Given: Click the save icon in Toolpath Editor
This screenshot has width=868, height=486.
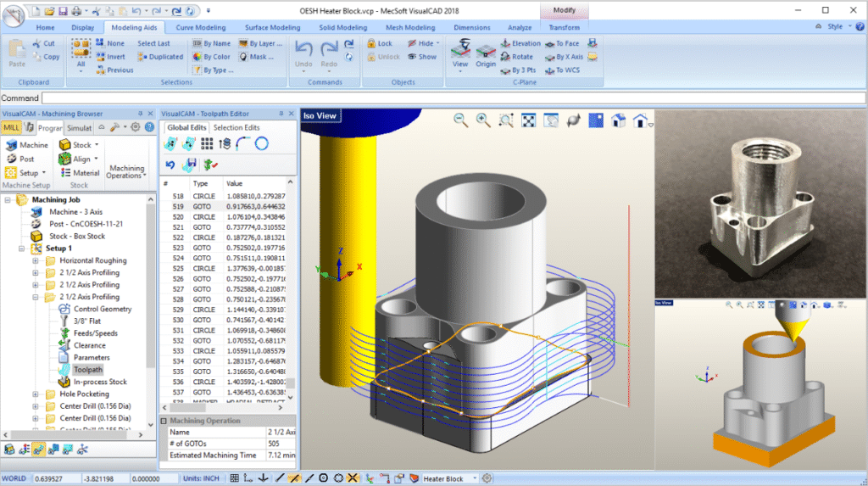Looking at the screenshot, I should coord(190,165).
